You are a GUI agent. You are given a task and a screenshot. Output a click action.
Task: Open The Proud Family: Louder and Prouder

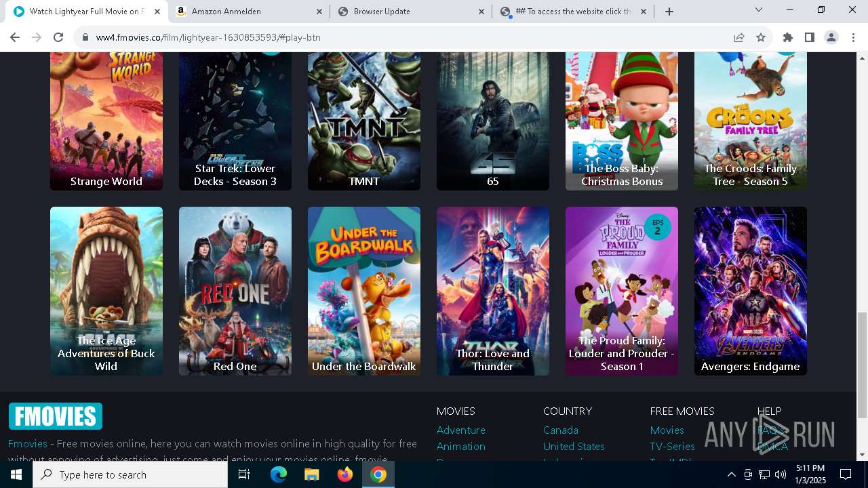click(x=622, y=291)
